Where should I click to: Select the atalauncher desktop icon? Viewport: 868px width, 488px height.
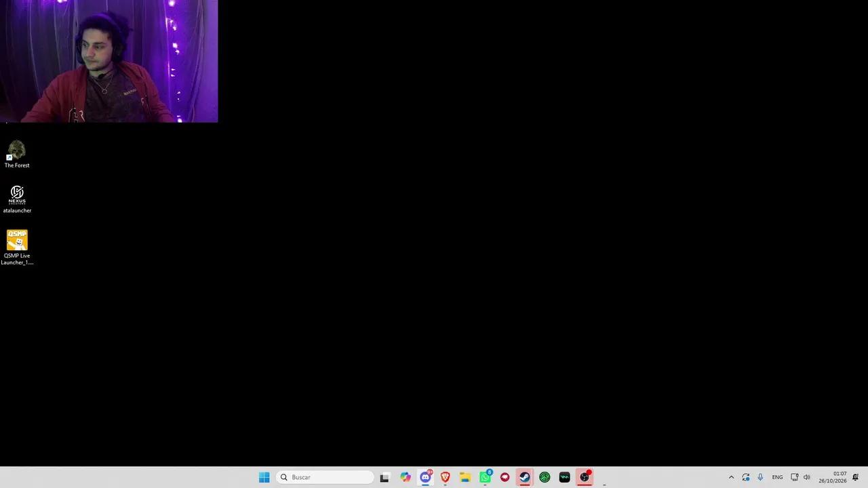(x=17, y=199)
